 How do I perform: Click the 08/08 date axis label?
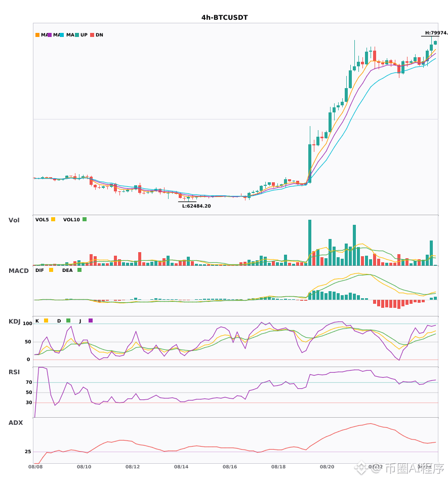(x=35, y=467)
